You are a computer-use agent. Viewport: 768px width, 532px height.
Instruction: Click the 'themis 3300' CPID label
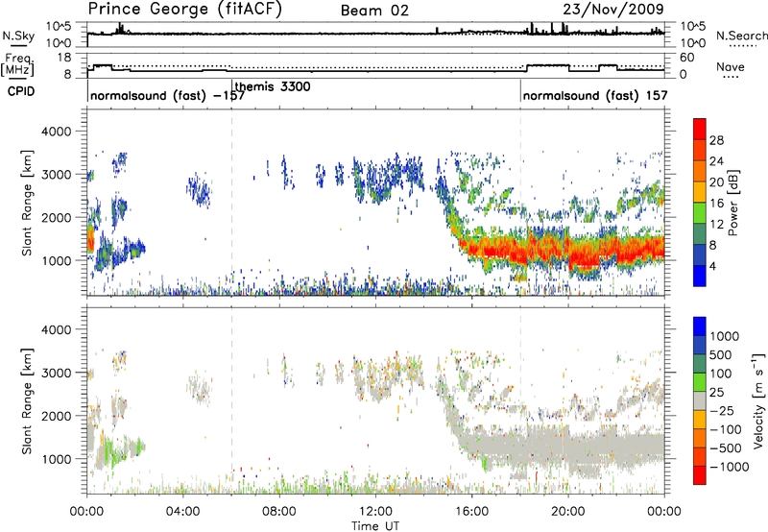pyautogui.click(x=273, y=86)
